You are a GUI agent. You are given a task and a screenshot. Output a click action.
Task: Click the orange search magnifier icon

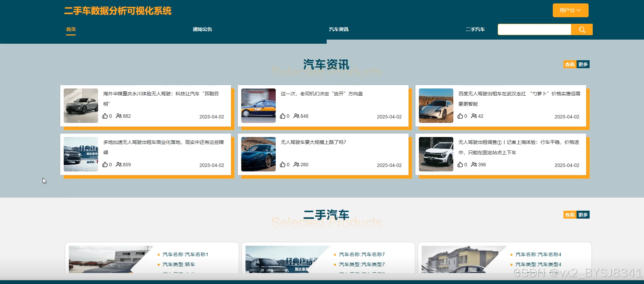(582, 30)
